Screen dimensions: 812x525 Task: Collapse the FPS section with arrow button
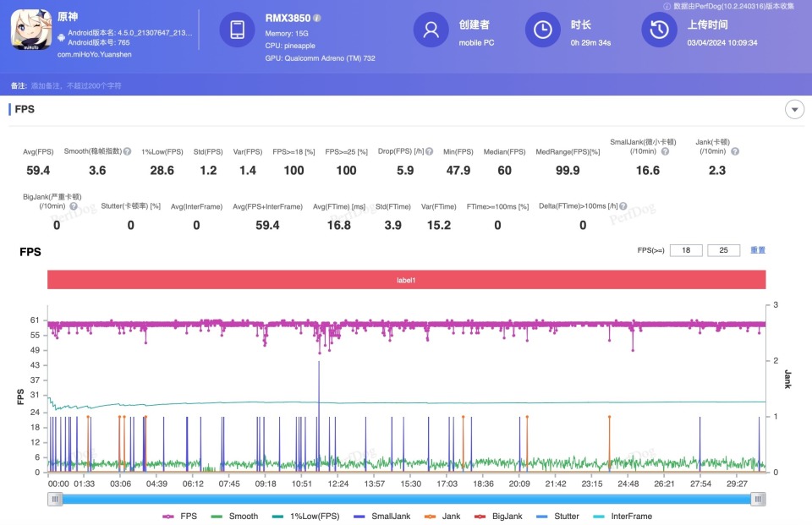click(x=794, y=109)
